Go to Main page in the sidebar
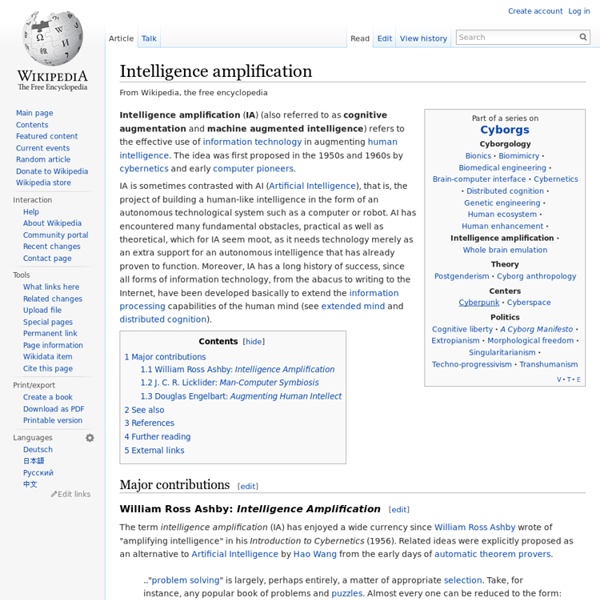The width and height of the screenshot is (600, 600). [x=34, y=113]
